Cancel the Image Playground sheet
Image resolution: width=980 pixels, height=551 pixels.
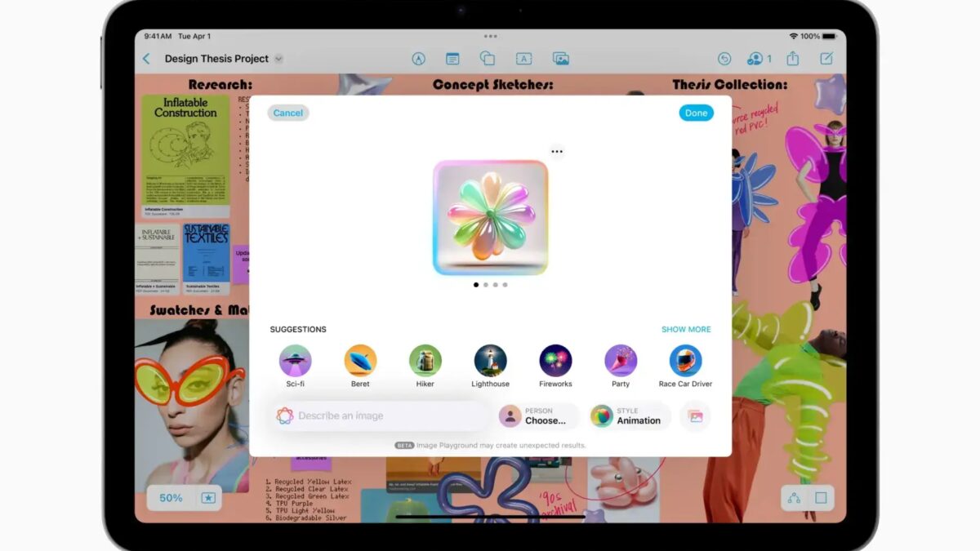(x=287, y=113)
